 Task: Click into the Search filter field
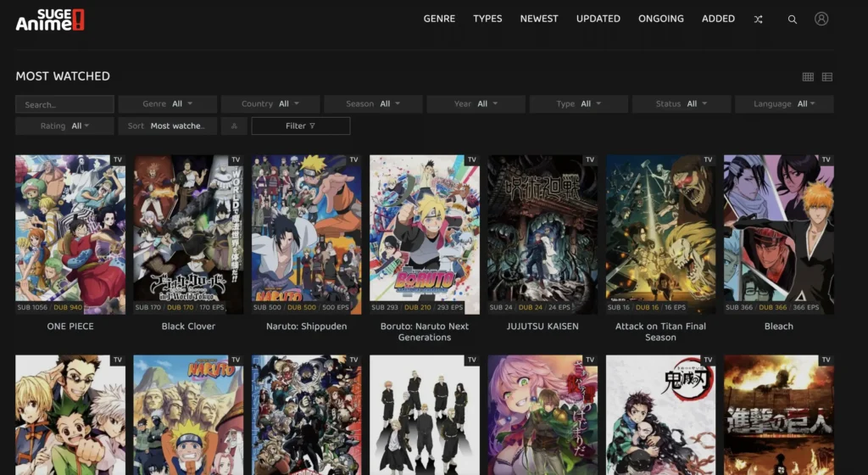click(64, 104)
